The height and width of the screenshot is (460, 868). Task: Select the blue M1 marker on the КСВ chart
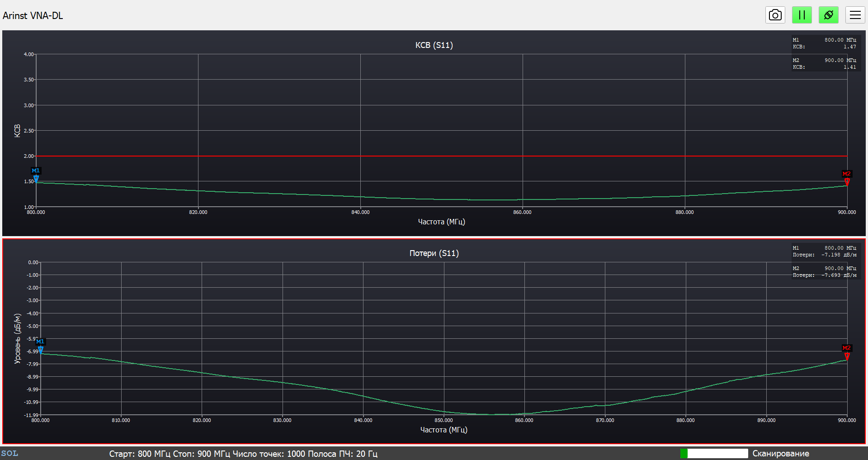36,175
